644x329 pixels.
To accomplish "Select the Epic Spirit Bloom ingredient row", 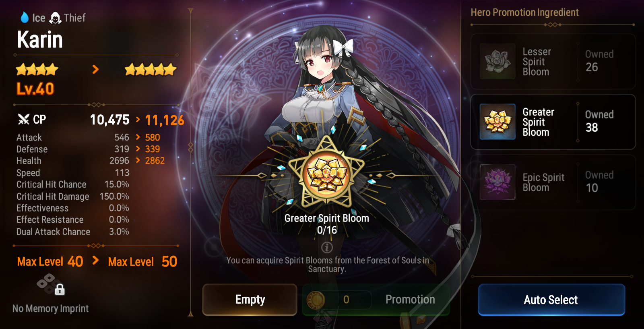I will click(553, 182).
